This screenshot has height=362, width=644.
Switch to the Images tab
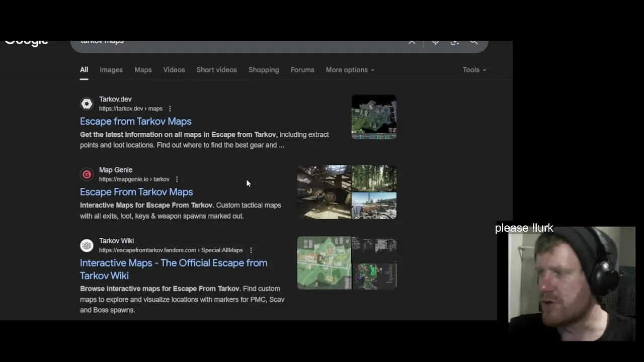coord(111,70)
